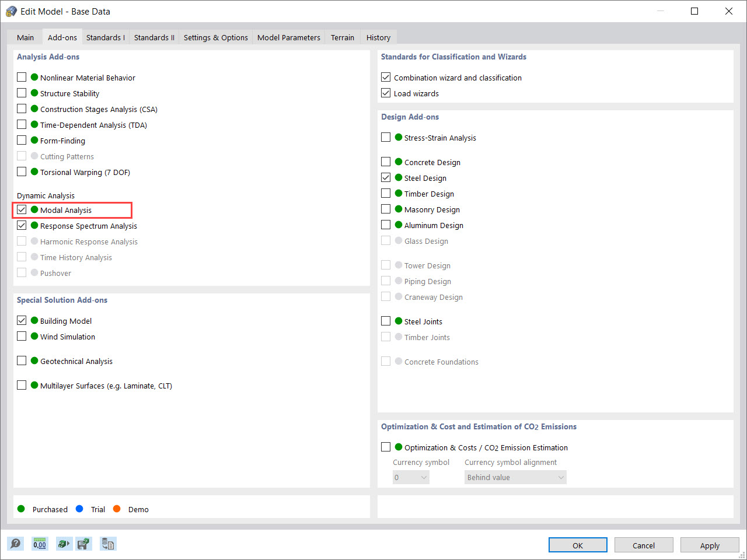
Task: Open the Currency symbol dropdown
Action: 410,477
